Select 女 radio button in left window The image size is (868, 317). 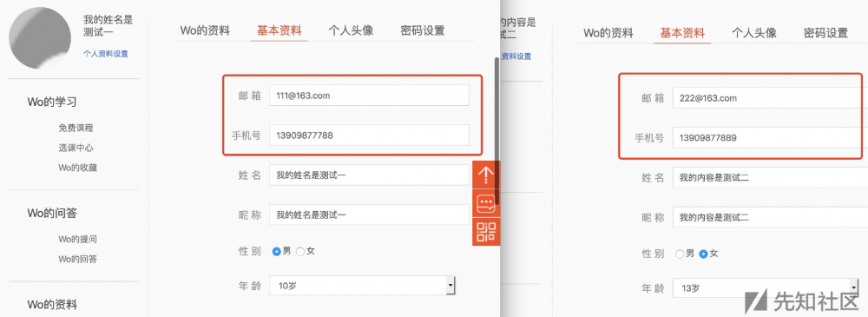click(300, 251)
